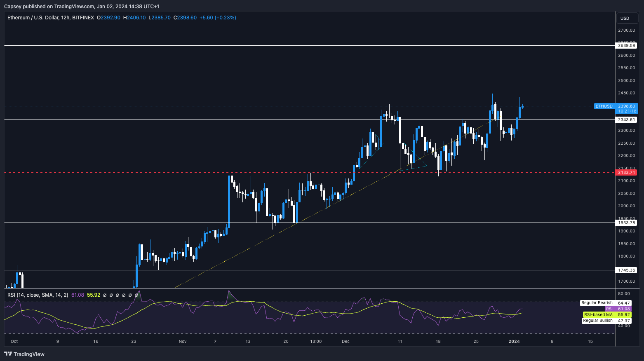Click the Regular Bullish label
Screen dimensions: 644x361
tap(598, 321)
